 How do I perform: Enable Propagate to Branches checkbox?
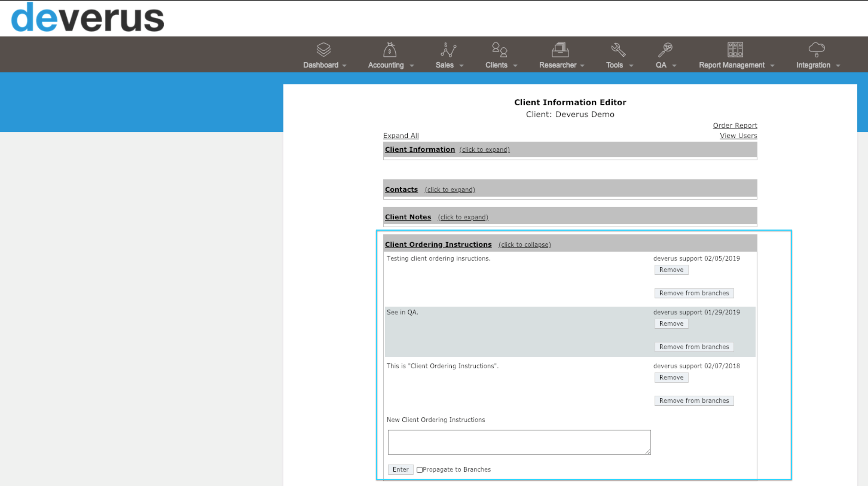(420, 470)
